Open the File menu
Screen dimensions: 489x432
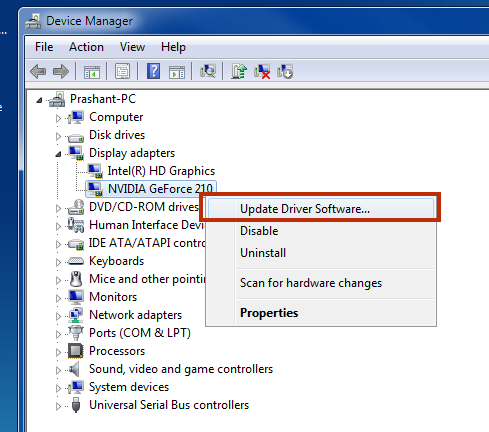click(44, 47)
